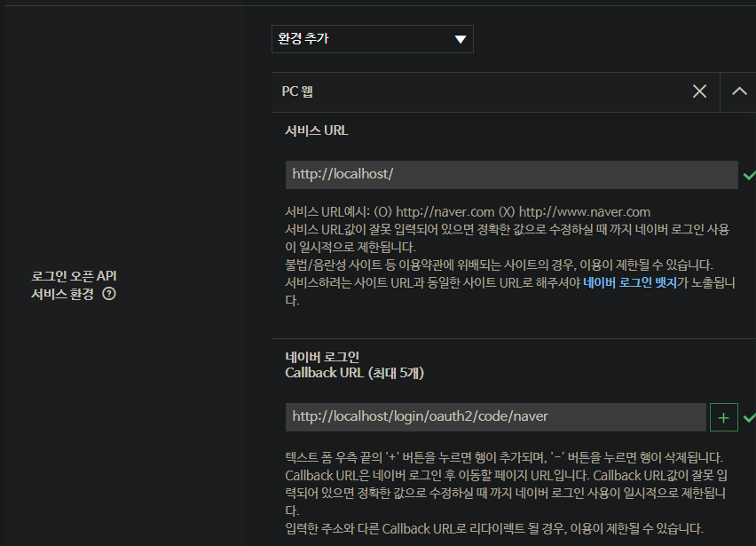Open the 네이버 로그인 뱃지 link
The height and width of the screenshot is (546, 756).
tap(630, 282)
